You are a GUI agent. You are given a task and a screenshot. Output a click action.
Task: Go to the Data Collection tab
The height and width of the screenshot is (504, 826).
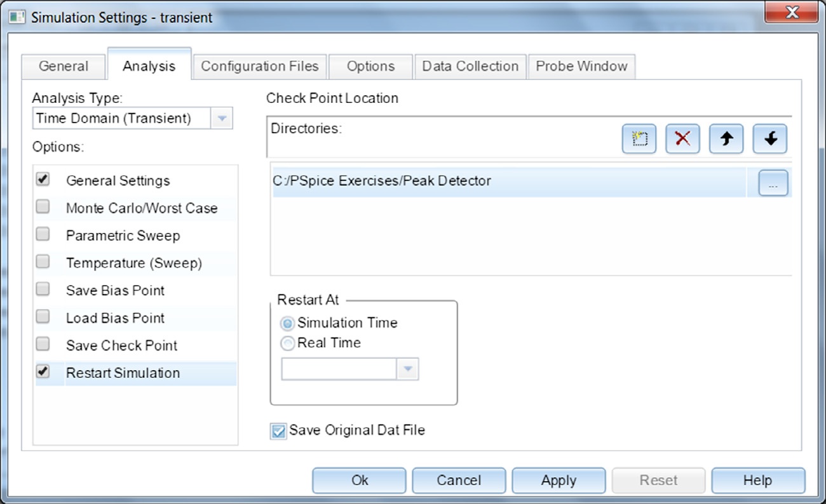coord(470,67)
